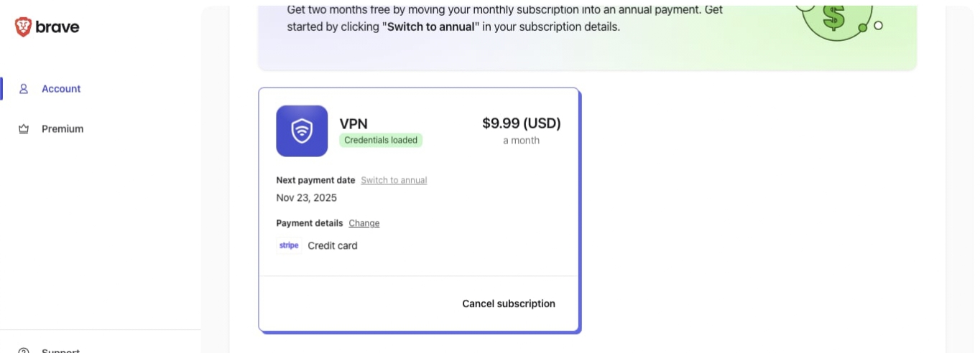The image size is (980, 353).
Task: Click the Credit card payment text
Action: coord(333,245)
